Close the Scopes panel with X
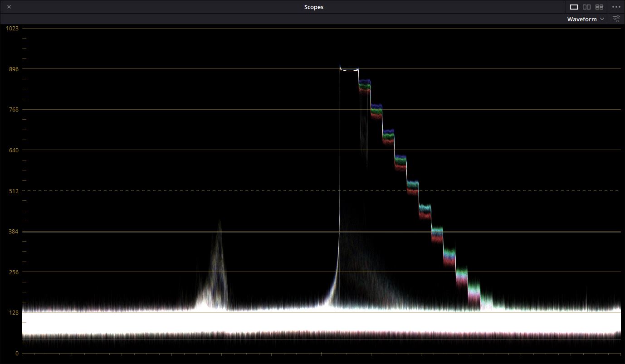This screenshot has height=364, width=625. pos(9,7)
